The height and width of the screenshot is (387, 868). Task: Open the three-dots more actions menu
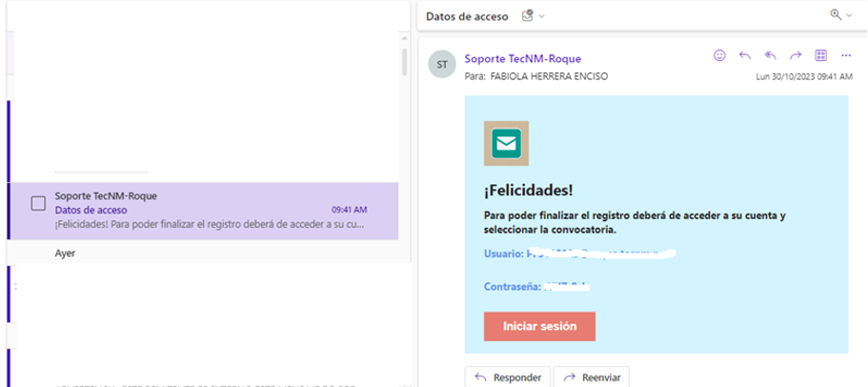846,55
